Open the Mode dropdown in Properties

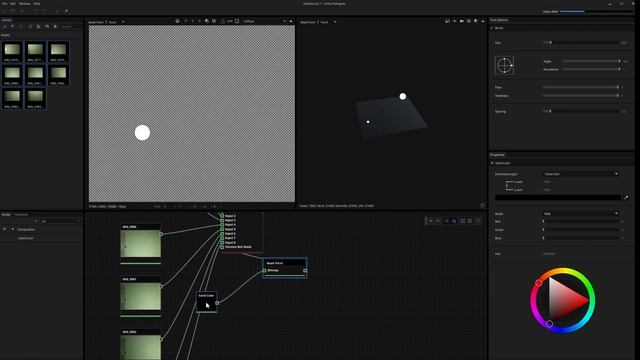tap(580, 213)
